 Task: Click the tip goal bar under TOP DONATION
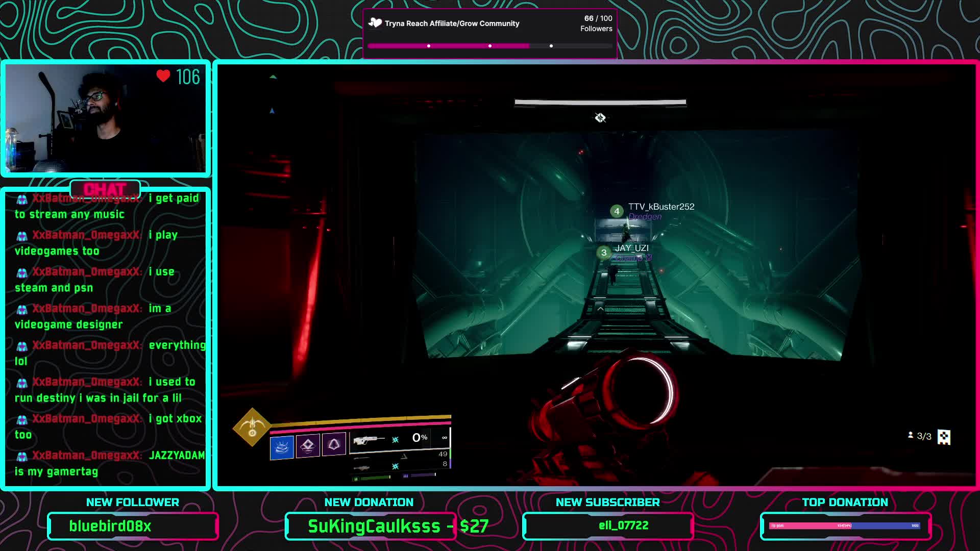(x=845, y=525)
